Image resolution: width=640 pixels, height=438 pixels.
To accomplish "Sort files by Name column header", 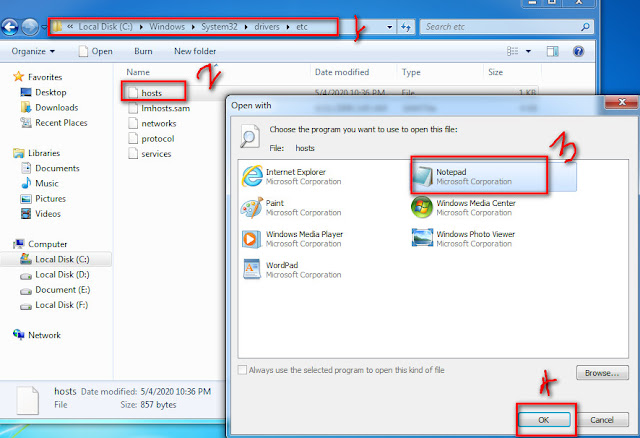I will [138, 72].
